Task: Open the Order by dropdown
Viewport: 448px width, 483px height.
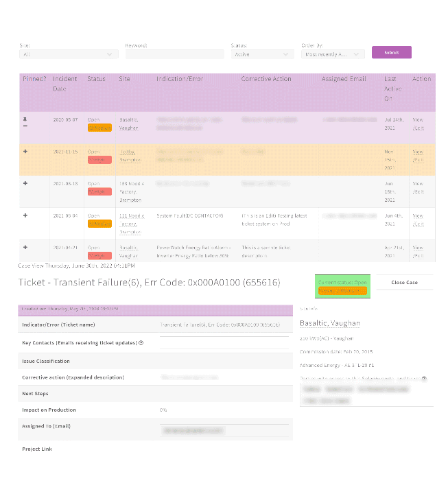Action: coord(333,54)
